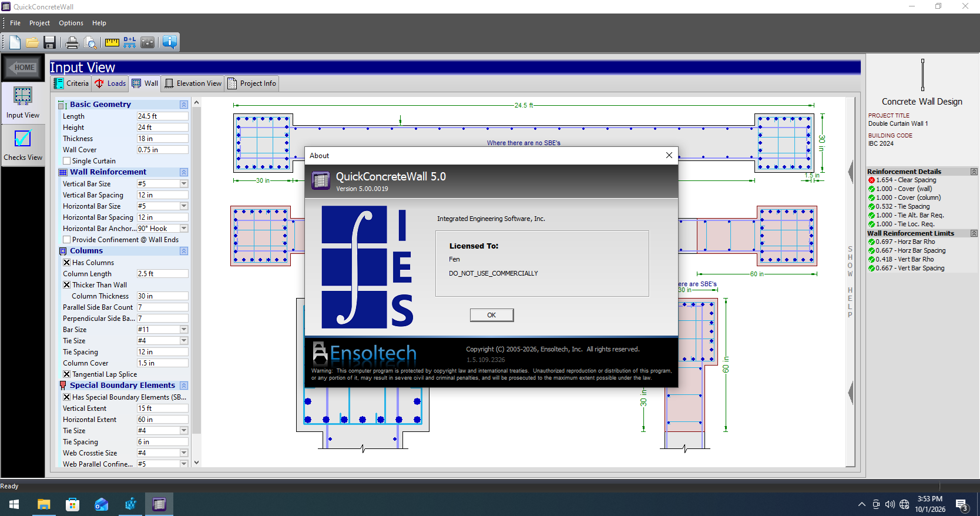980x516 pixels.
Task: Click the Length 24.5 ft field
Action: coord(162,116)
